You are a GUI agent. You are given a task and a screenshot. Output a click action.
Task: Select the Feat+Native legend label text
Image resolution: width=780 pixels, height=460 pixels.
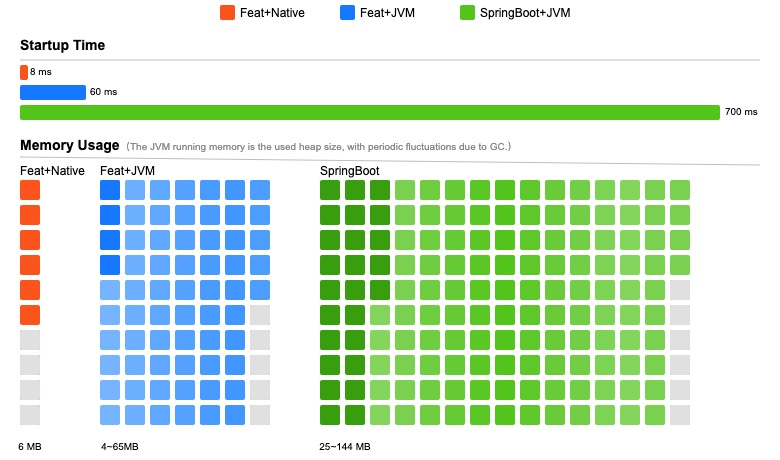272,13
